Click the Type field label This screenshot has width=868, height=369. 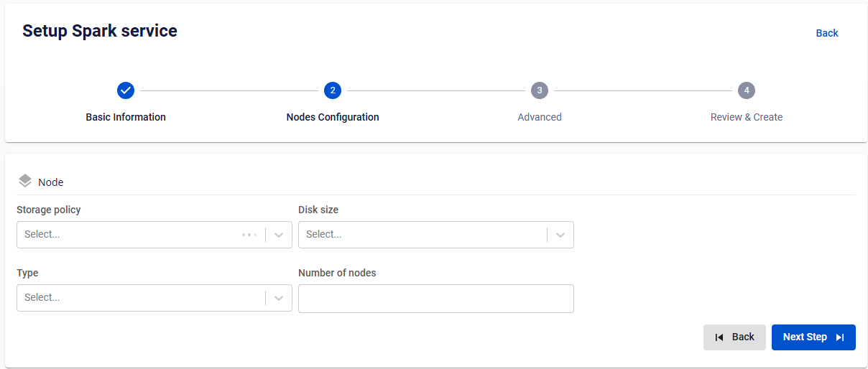(27, 273)
